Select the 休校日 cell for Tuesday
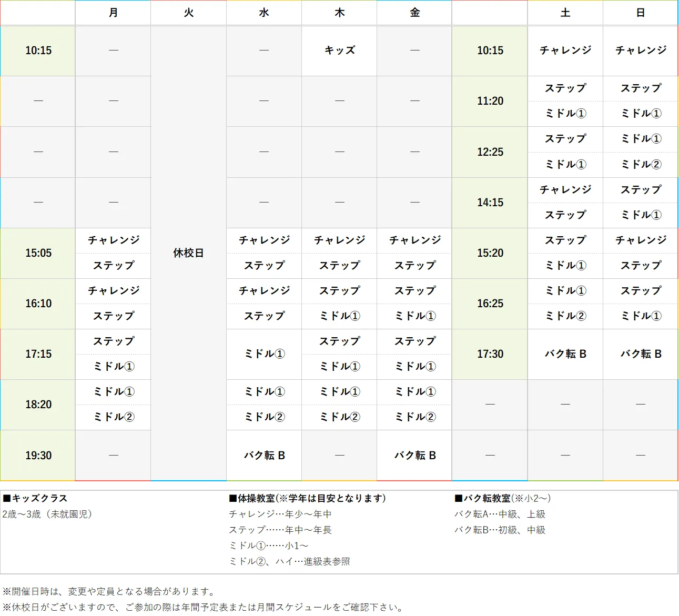Viewport: 679px width, 616px height. [x=188, y=253]
